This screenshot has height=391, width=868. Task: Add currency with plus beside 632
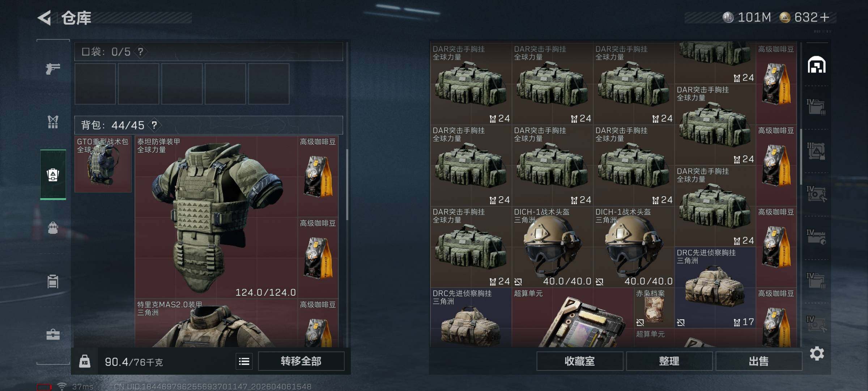click(x=824, y=17)
